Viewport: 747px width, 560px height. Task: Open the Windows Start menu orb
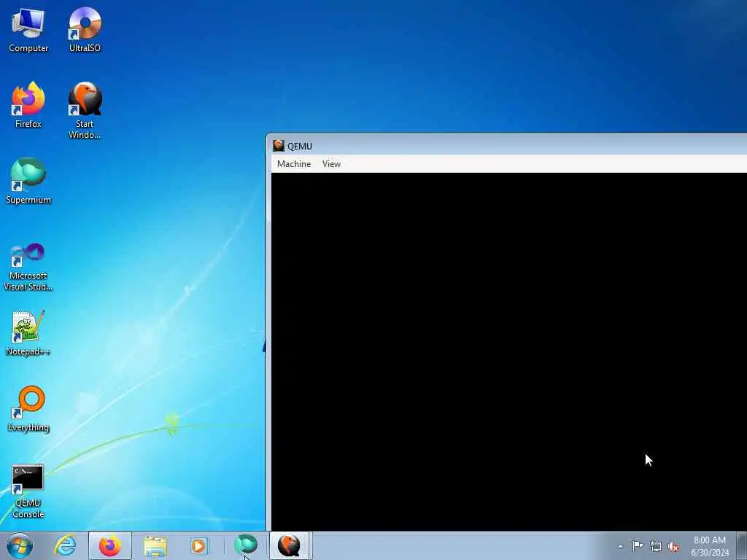(20, 545)
